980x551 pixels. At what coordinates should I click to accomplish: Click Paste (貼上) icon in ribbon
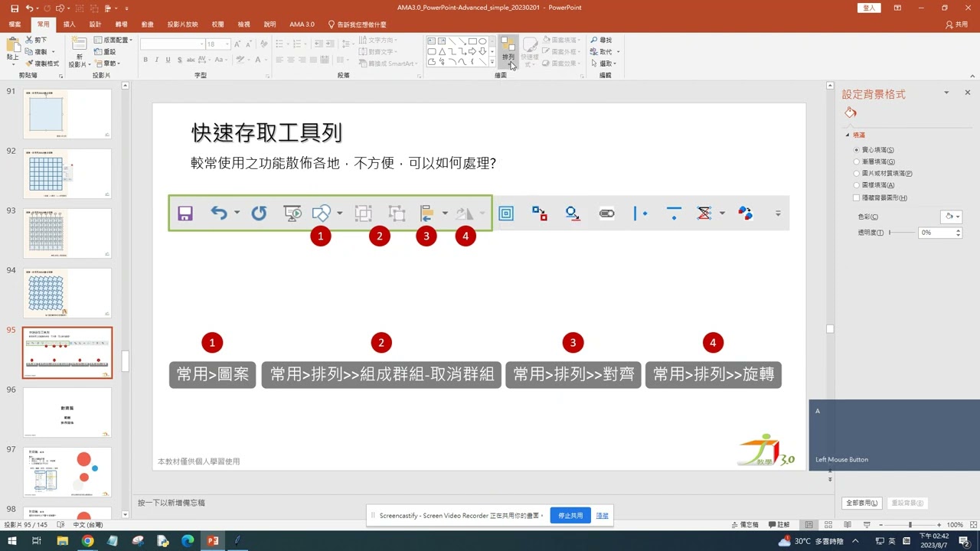click(x=12, y=46)
